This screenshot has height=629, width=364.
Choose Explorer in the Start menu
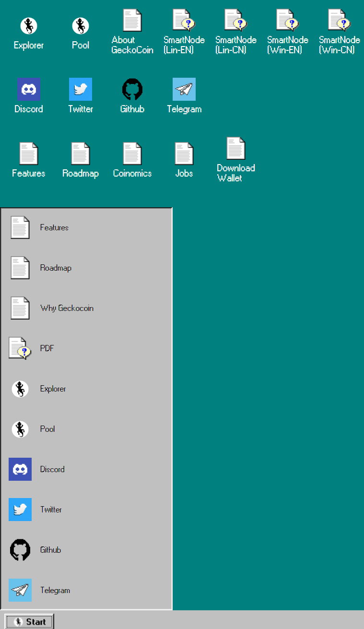click(x=86, y=389)
